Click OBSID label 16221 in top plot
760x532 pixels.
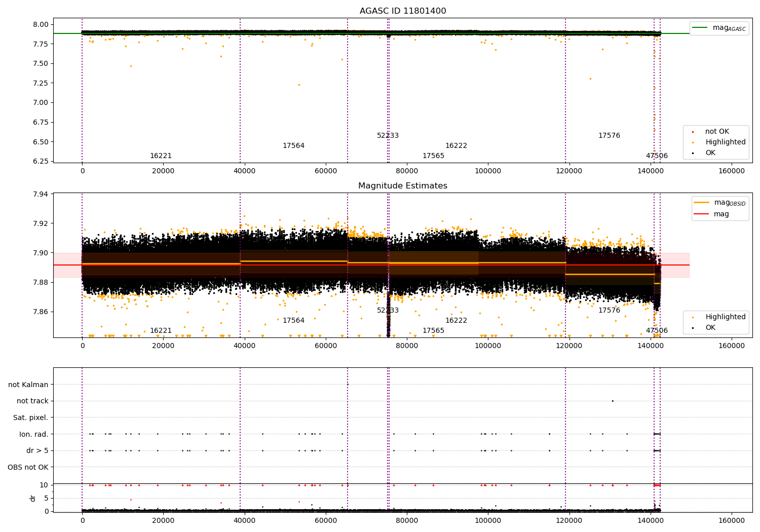coord(161,156)
